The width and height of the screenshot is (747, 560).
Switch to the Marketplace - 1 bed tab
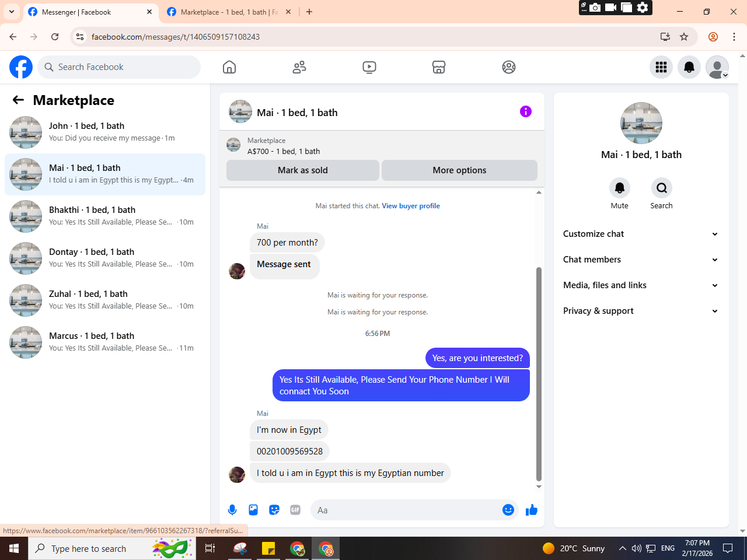[229, 12]
